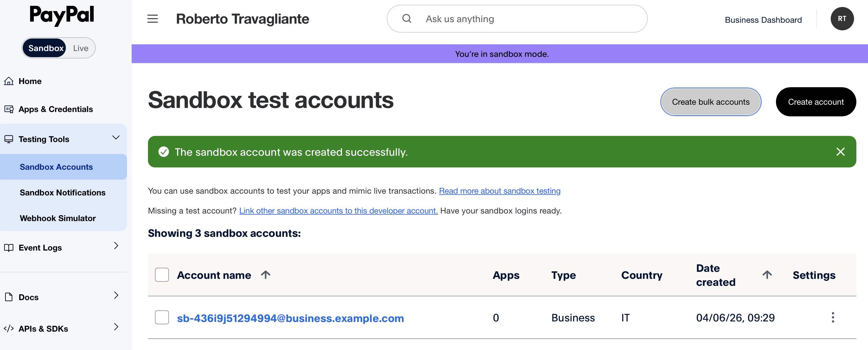Open Sandbox Notifications

[63, 192]
